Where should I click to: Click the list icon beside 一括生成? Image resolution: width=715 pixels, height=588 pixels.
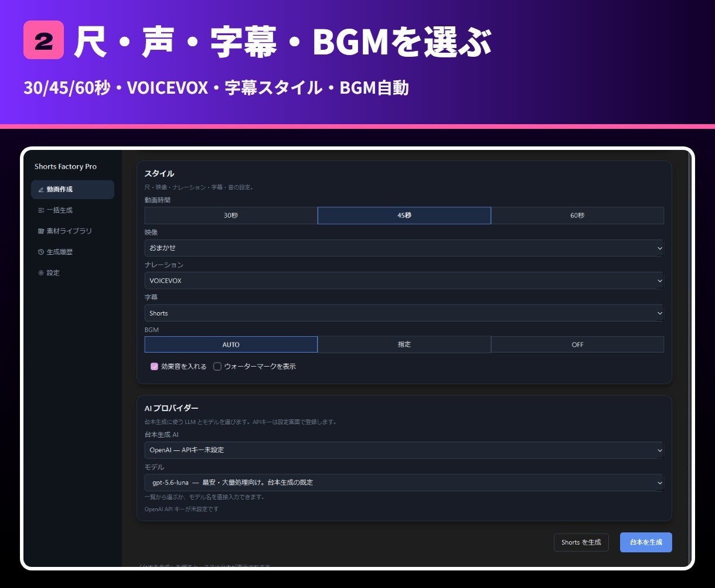tap(40, 210)
